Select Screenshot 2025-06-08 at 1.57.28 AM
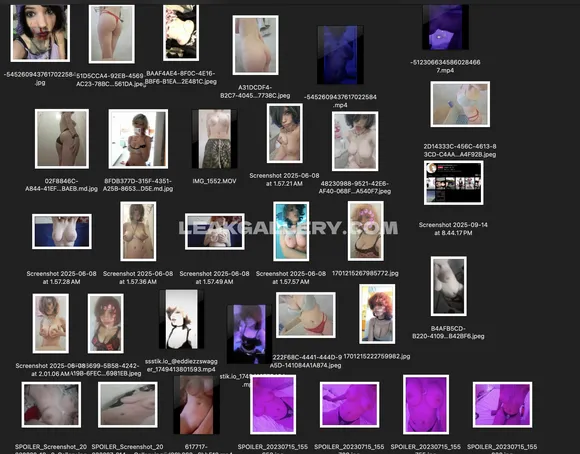The width and height of the screenshot is (580, 454). click(x=62, y=231)
